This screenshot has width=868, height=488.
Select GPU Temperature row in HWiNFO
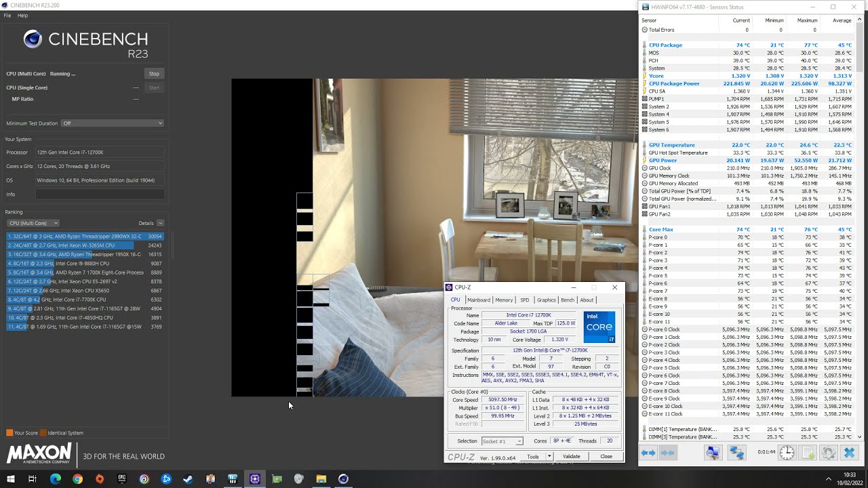747,145
